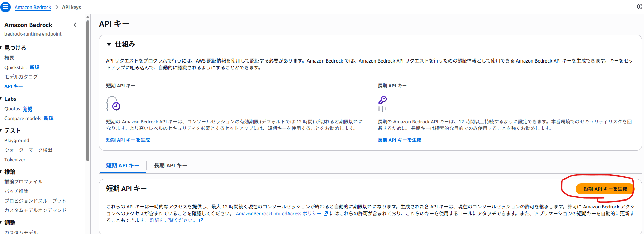Screen dimensions: 644x234
Task: Click the Amazon Bedrock sidebar title
Action: coord(28,25)
